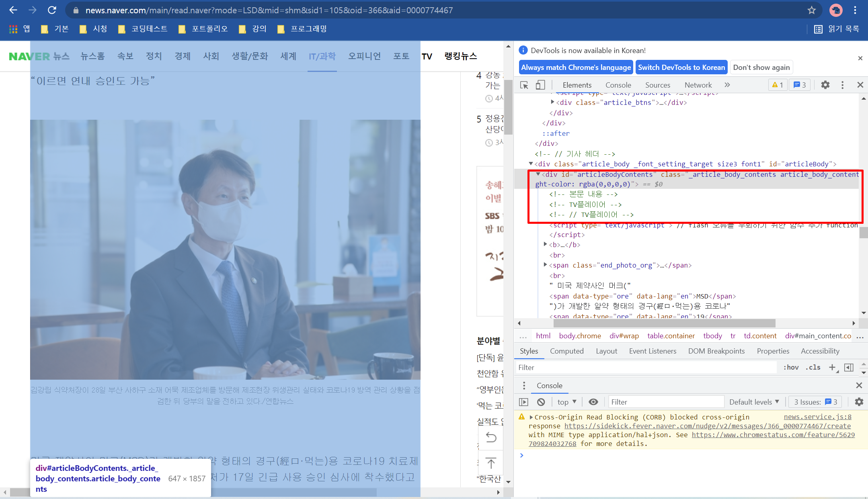Switch to the Network tab
The height and width of the screenshot is (499, 868).
click(698, 85)
